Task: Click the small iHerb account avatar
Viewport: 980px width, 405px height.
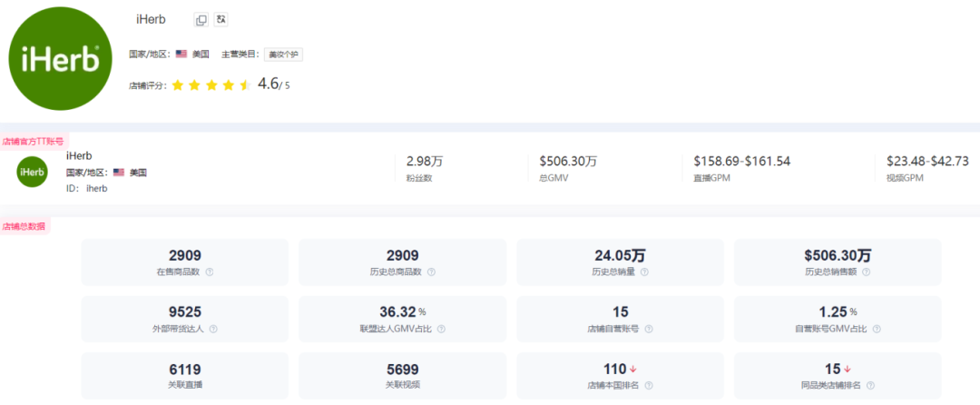Action: 32,172
